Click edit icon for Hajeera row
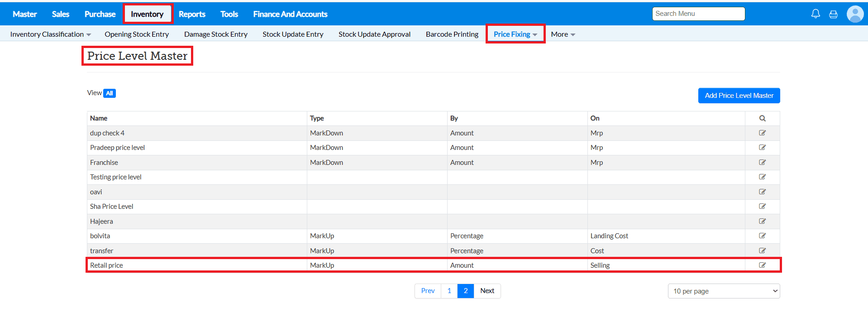Viewport: 868px width, 313px height. point(762,222)
